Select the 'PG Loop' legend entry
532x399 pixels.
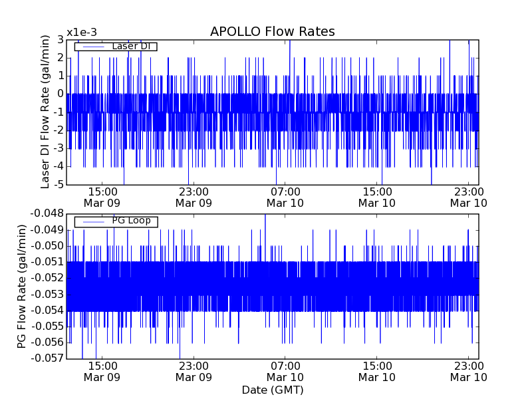116,221
